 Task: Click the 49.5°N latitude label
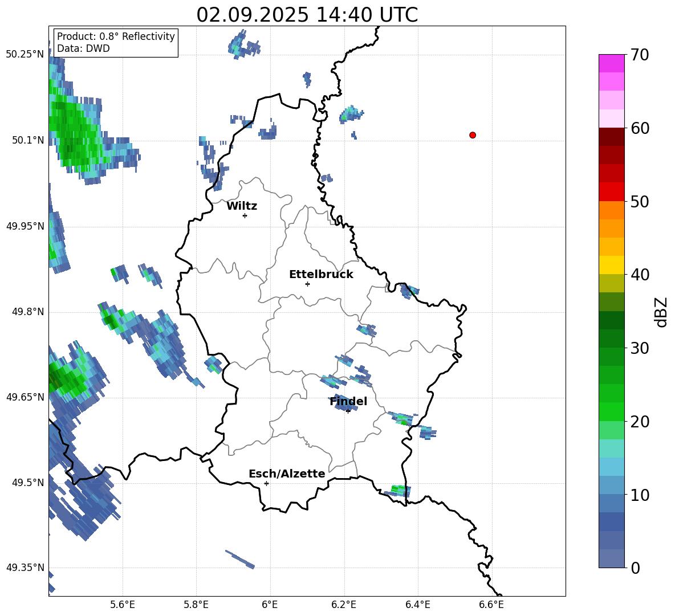coord(28,483)
